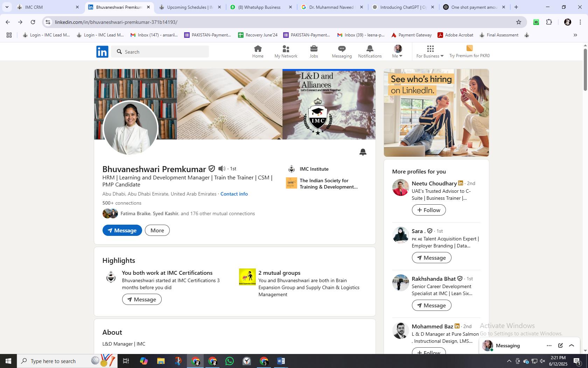Viewport: 588px width, 368px height.
Task: Open PAKISTAN-Payment bookmark with purple icon first
Action: pos(208,35)
